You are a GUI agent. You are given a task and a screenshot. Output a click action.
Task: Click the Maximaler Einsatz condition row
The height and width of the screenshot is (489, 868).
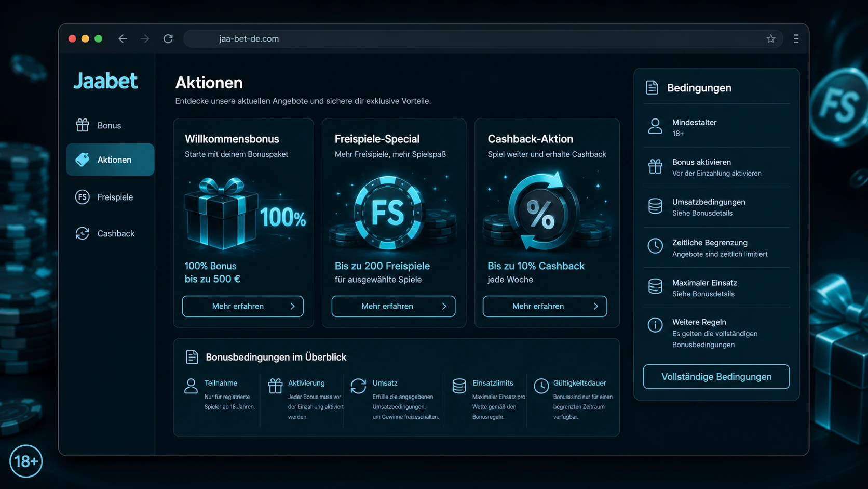pos(716,287)
